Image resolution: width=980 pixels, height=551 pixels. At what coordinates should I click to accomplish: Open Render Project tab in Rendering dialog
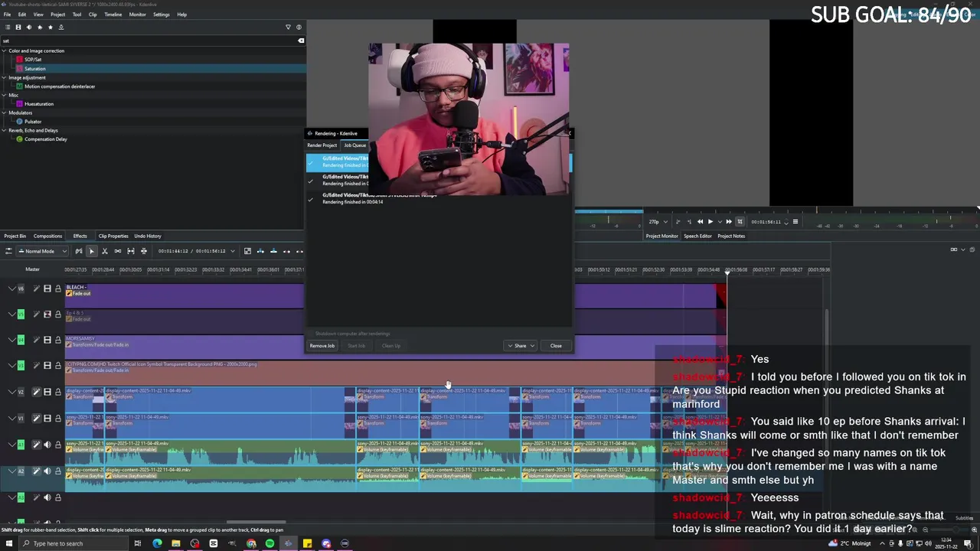coord(322,145)
